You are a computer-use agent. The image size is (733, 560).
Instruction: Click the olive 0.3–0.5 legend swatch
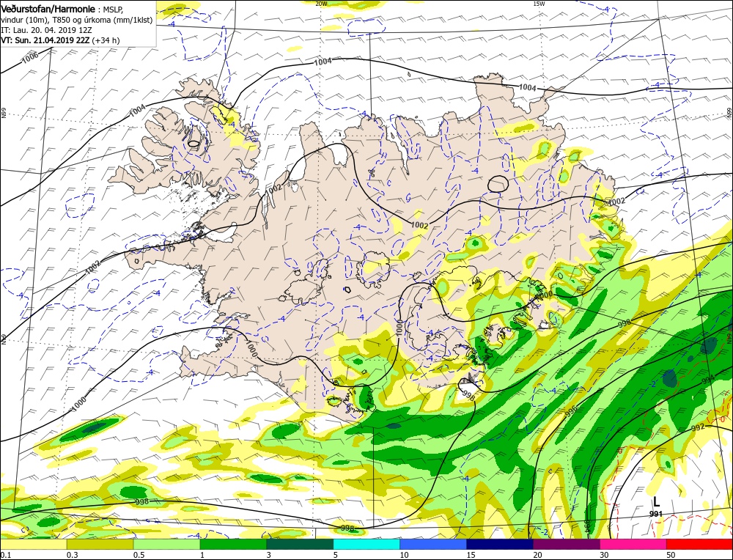click(x=100, y=544)
